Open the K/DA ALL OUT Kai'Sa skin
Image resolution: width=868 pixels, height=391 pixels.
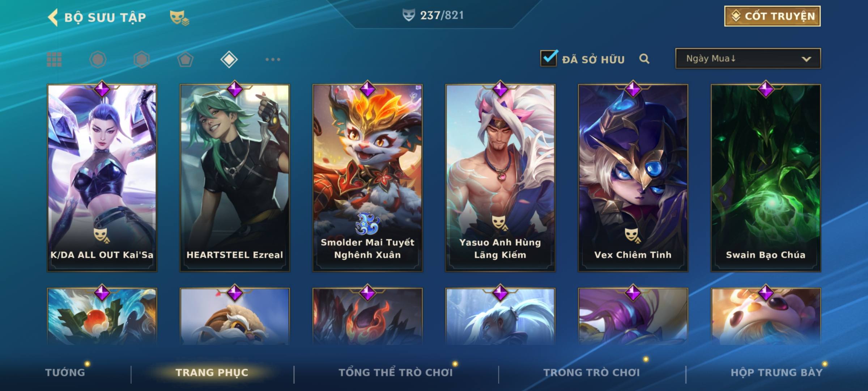click(102, 178)
